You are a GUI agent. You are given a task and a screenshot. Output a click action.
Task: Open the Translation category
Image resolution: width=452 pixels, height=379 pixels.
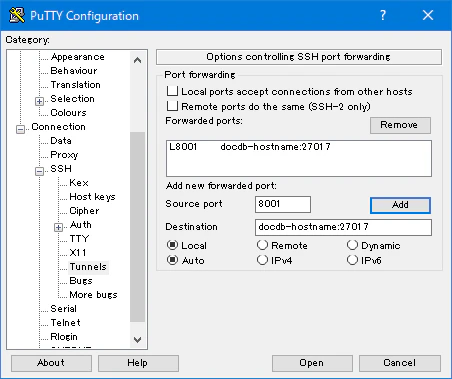pos(75,85)
